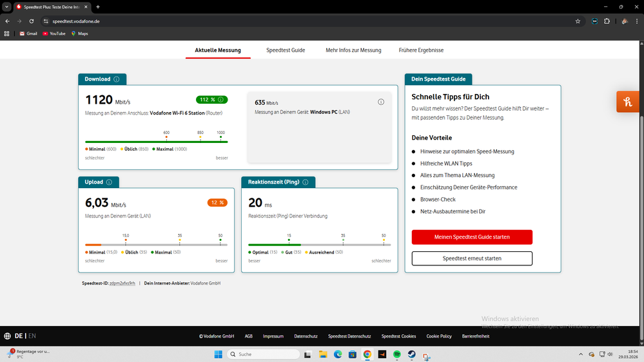
Task: Open Chrome profile avatar
Action: (x=625, y=21)
